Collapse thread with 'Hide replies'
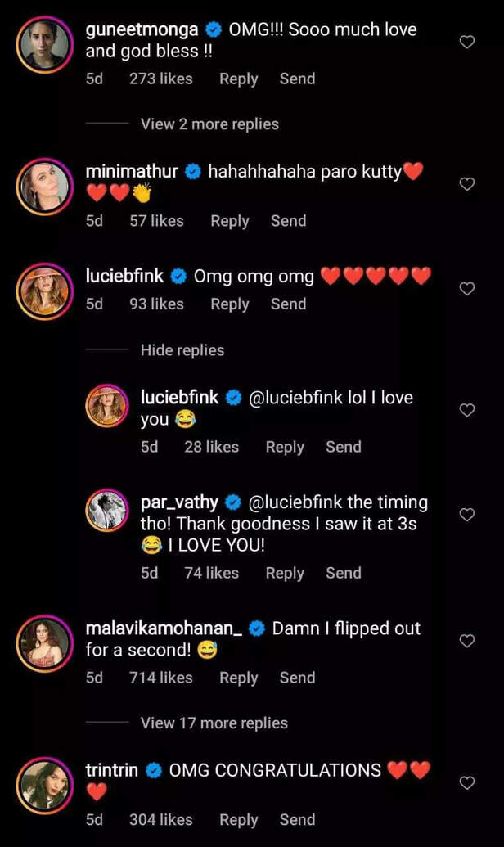Image resolution: width=504 pixels, height=847 pixels. point(182,350)
